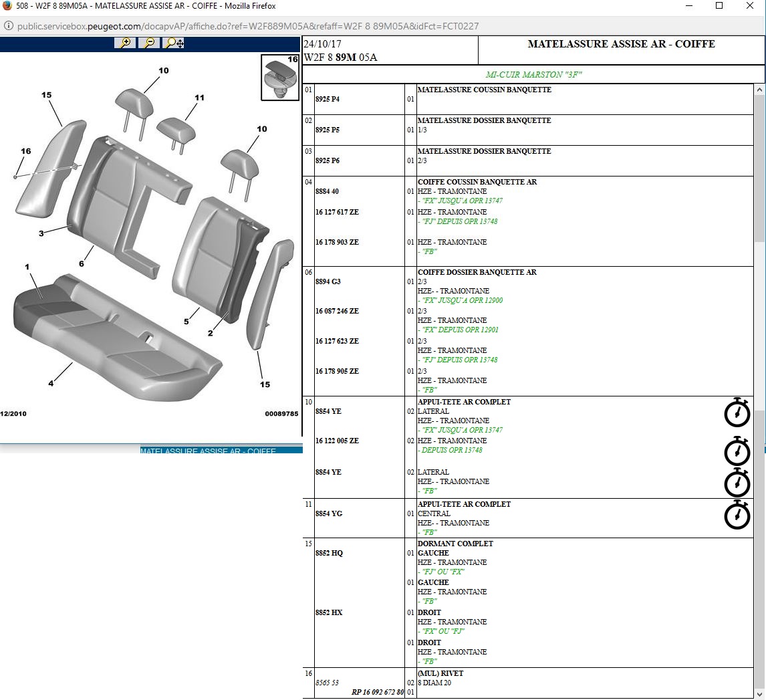
Task: Click part number 16 087 246 ZE
Action: click(x=337, y=311)
